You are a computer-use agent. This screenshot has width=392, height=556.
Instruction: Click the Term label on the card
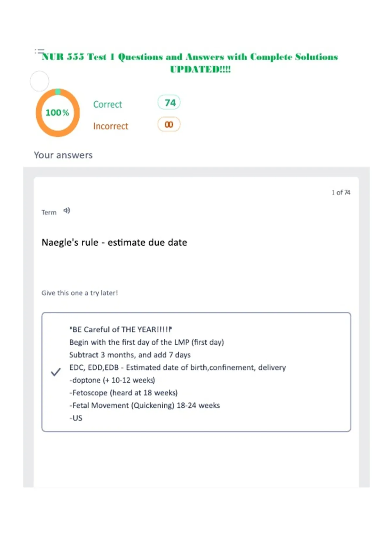(x=49, y=213)
